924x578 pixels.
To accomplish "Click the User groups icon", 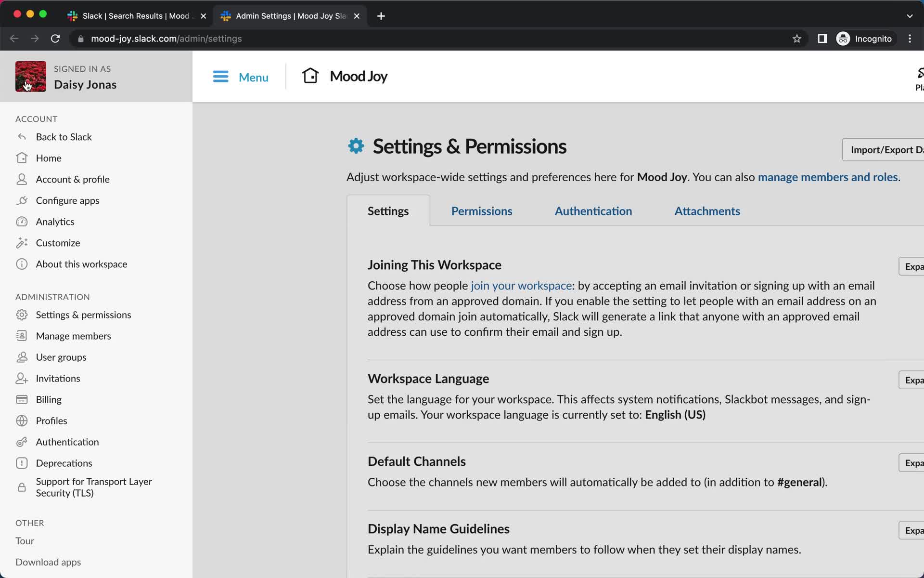I will [22, 357].
